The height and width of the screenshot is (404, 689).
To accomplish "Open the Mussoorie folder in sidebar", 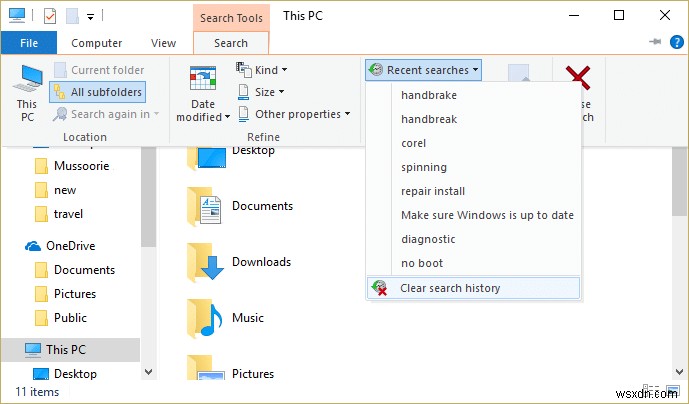I will click(x=82, y=166).
